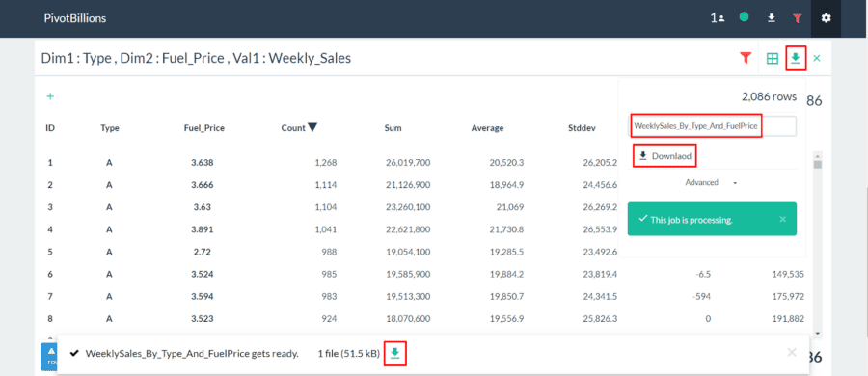Click the pivot panel download icon
The width and height of the screenshot is (868, 376).
point(796,58)
